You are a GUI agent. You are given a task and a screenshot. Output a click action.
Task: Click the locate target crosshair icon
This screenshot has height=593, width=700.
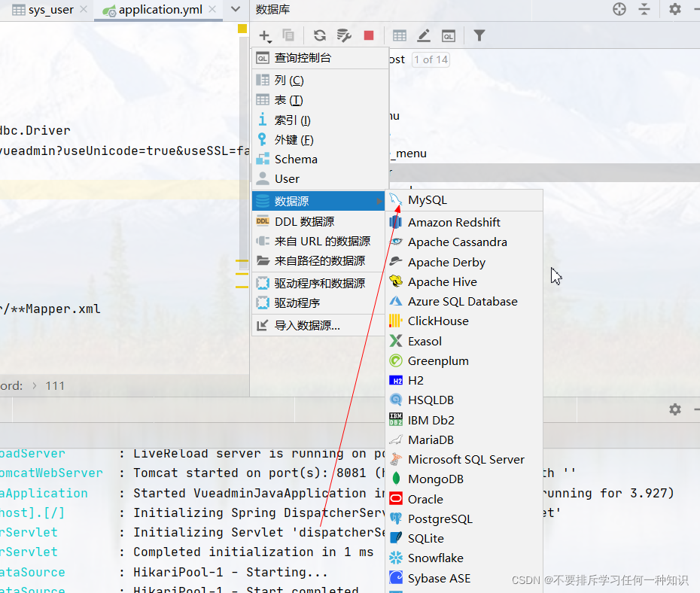619,9
